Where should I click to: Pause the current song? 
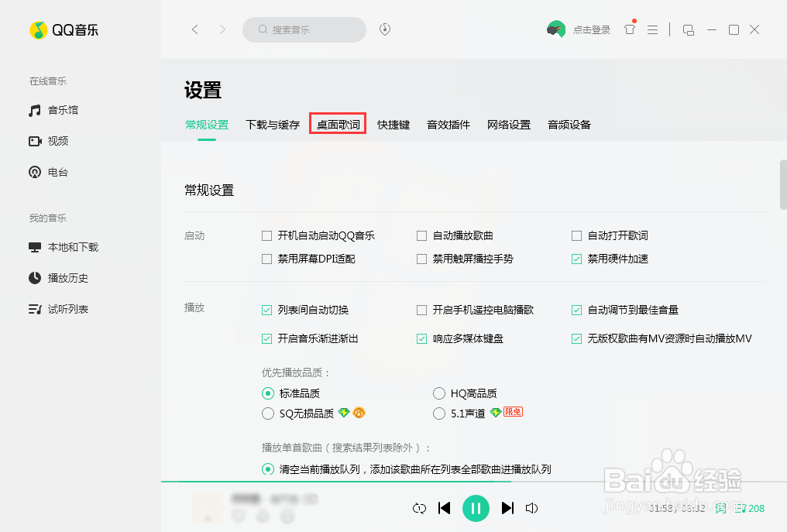click(476, 508)
